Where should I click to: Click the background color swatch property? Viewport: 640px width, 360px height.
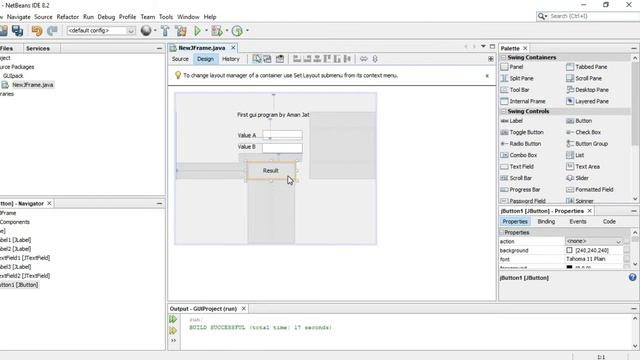[569, 250]
